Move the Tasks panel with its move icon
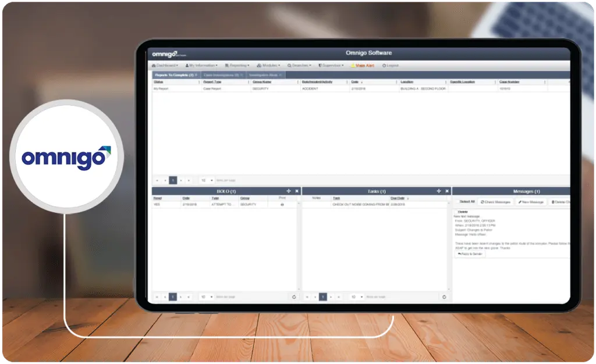The width and height of the screenshot is (596, 364). 439,191
